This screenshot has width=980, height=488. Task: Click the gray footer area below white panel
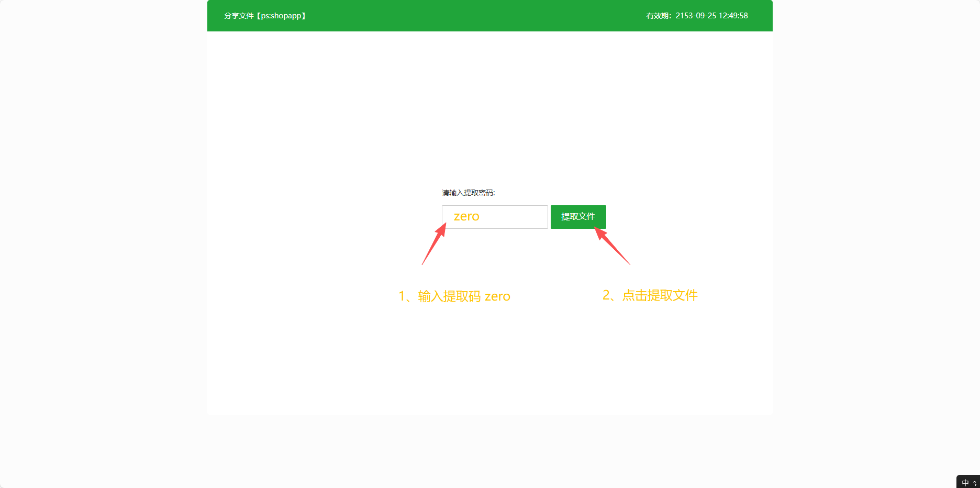pos(490,450)
